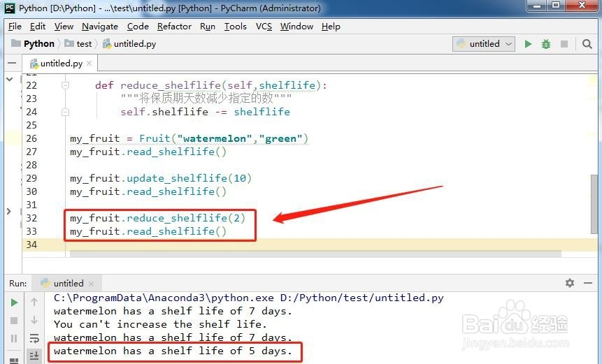
Task: Click fold end marker at line 24
Action: [65, 112]
